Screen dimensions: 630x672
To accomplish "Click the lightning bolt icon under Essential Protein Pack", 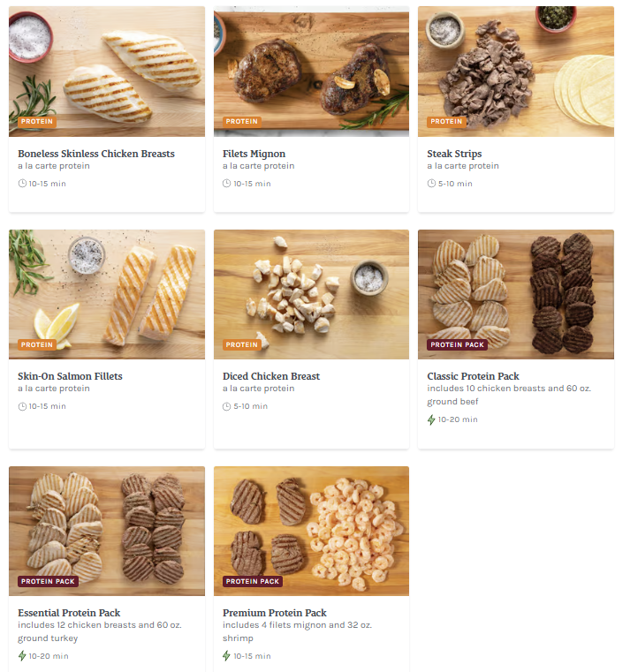I will coord(22,656).
